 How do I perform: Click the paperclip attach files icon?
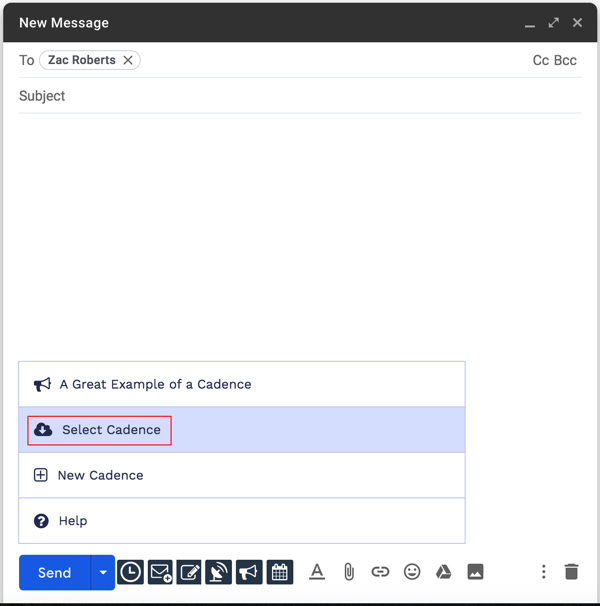click(x=349, y=572)
